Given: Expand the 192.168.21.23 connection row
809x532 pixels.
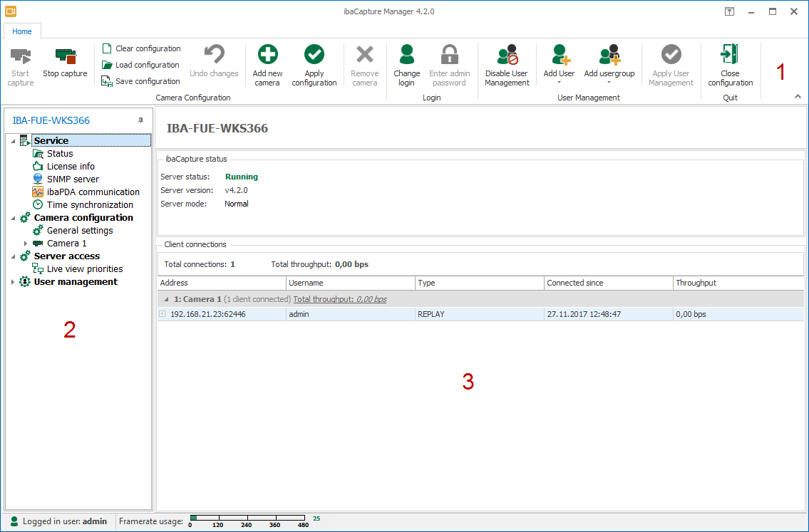Looking at the screenshot, I should 163,314.
